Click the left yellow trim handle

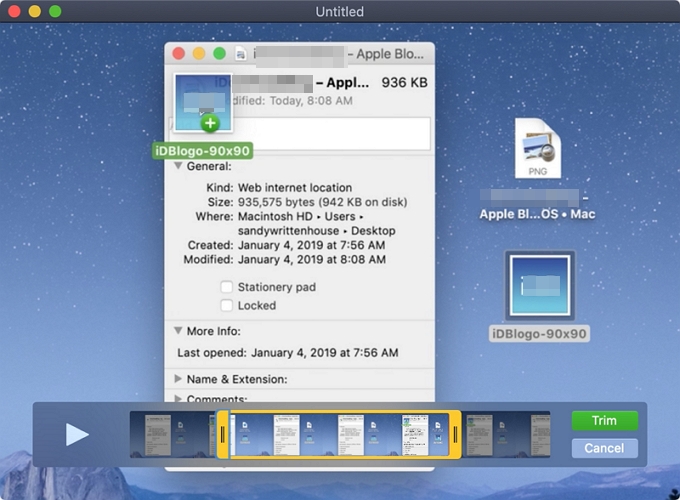(223, 434)
